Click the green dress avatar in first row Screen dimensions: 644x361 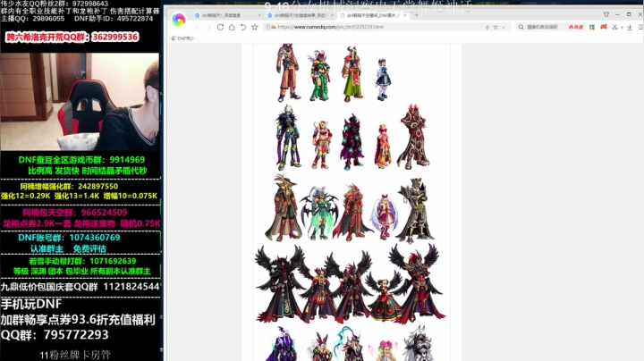[319, 75]
